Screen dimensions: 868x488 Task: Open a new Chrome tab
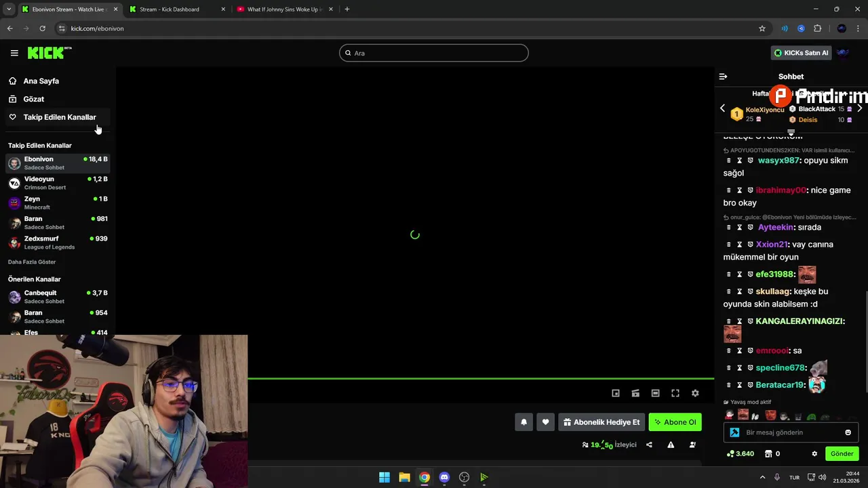tap(347, 9)
